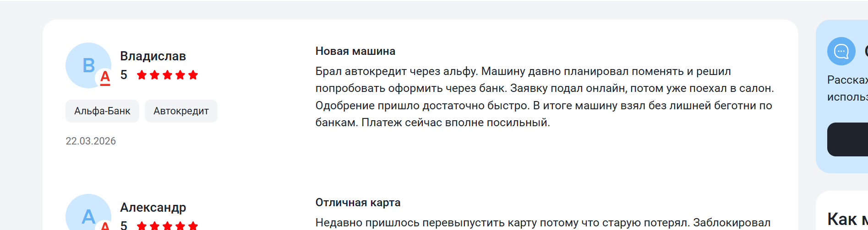Click fifth red star in Владислав's rating
Screen dimensions: 868x230
[193, 75]
